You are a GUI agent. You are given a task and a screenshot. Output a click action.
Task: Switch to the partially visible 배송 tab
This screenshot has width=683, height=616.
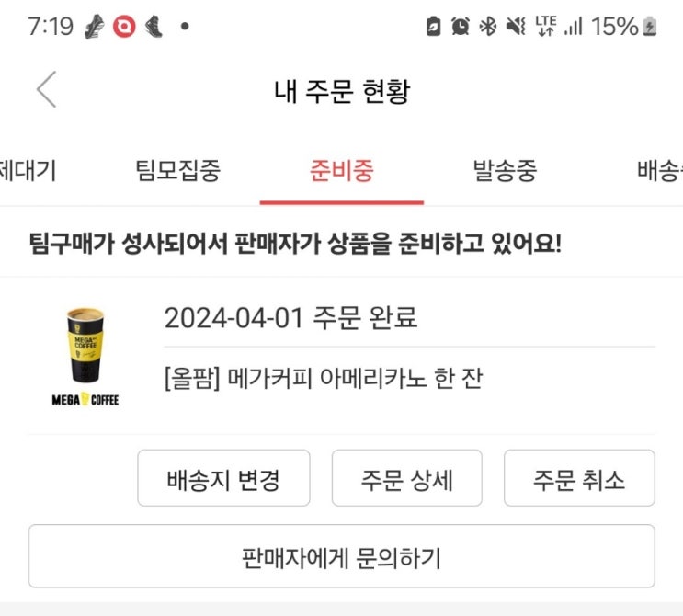click(x=658, y=170)
